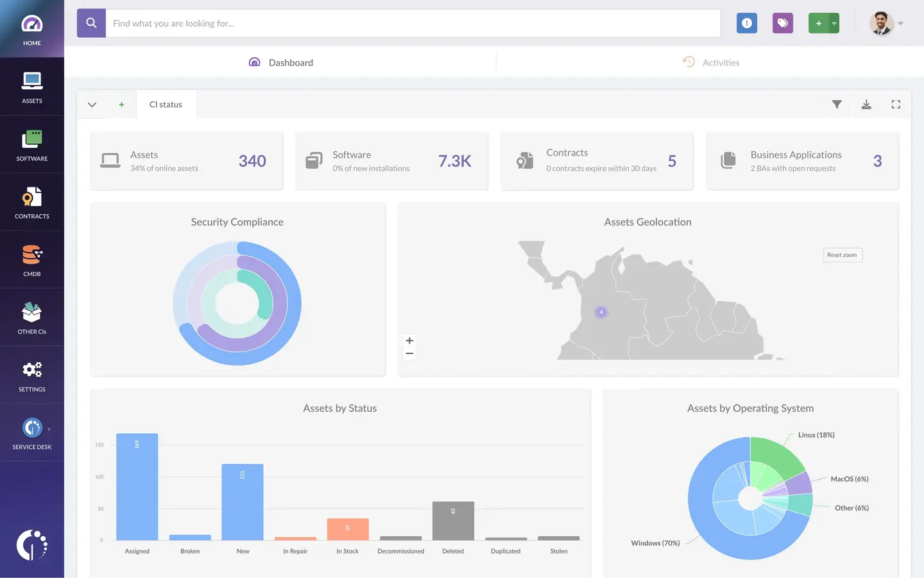Click the filter funnel icon
The image size is (924, 578).
[x=837, y=105]
